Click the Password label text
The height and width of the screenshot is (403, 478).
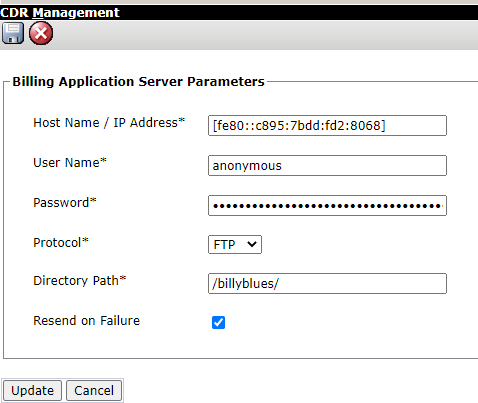click(65, 203)
